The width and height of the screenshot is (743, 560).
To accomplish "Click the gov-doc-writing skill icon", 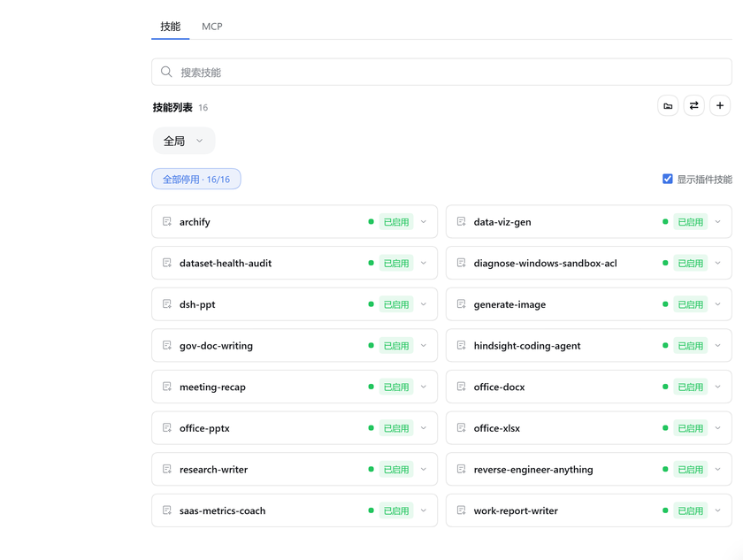I will click(x=167, y=345).
